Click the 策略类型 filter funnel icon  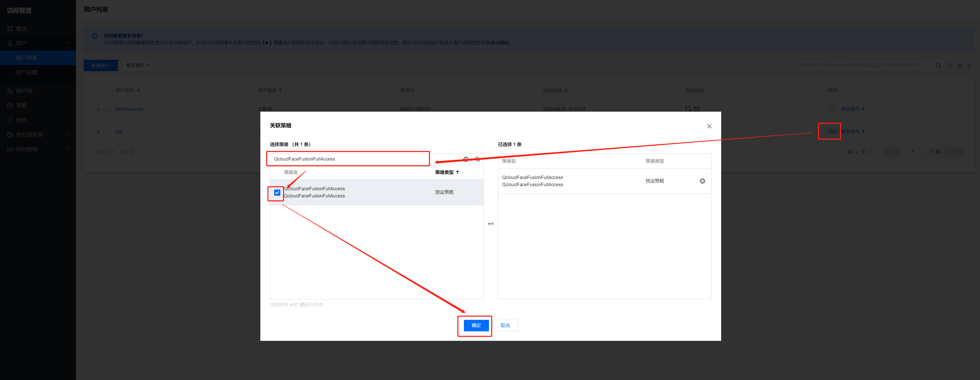coord(457,173)
